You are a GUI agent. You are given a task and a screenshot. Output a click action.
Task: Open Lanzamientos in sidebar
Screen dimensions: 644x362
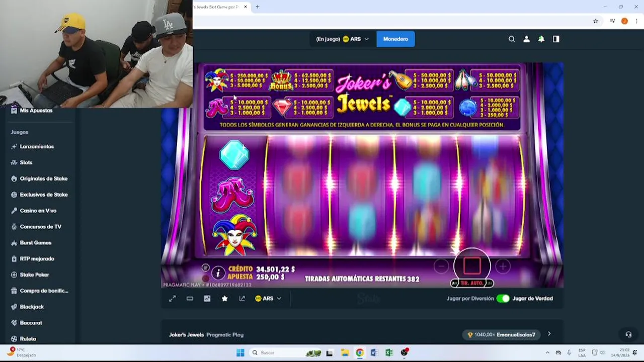coord(37,147)
